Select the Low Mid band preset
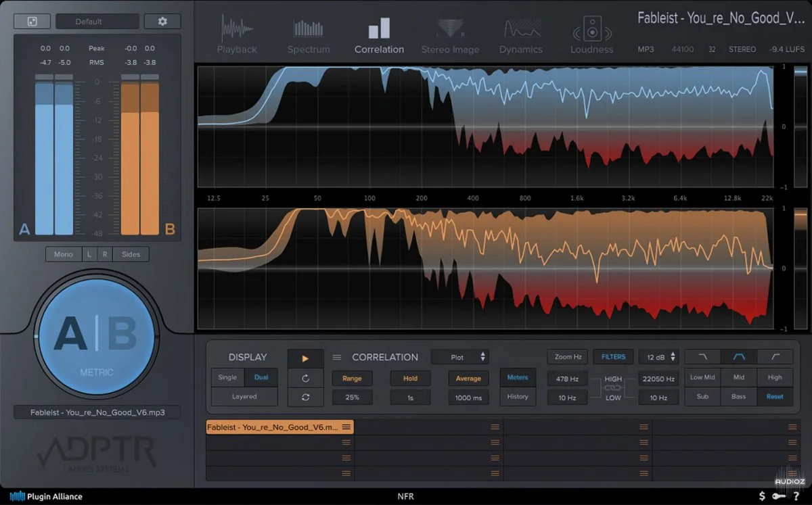 [x=702, y=377]
